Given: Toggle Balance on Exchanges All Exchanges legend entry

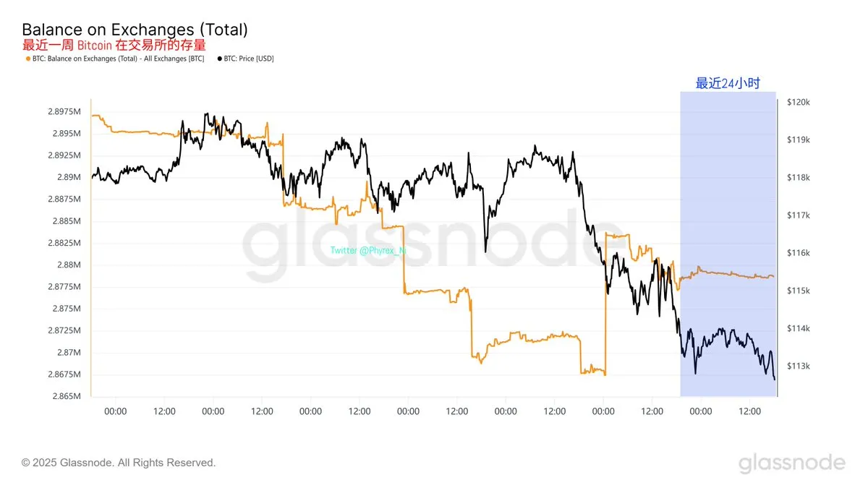Looking at the screenshot, I should click(114, 59).
